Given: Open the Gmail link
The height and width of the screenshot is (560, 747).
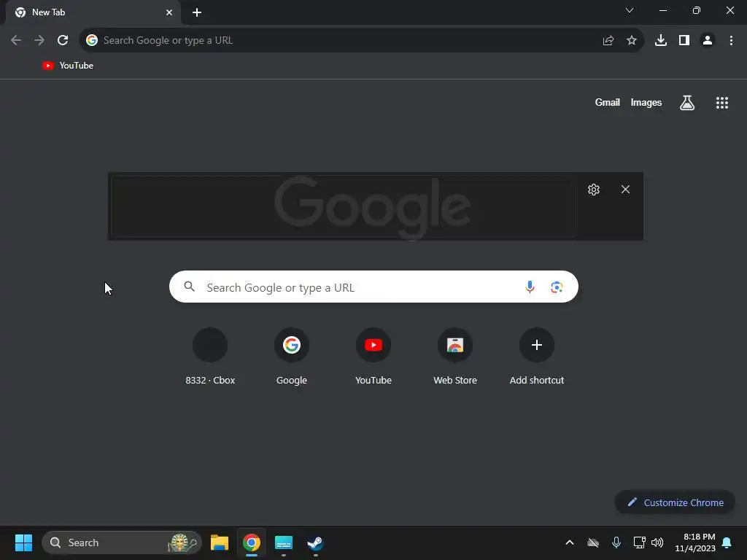Looking at the screenshot, I should point(608,102).
